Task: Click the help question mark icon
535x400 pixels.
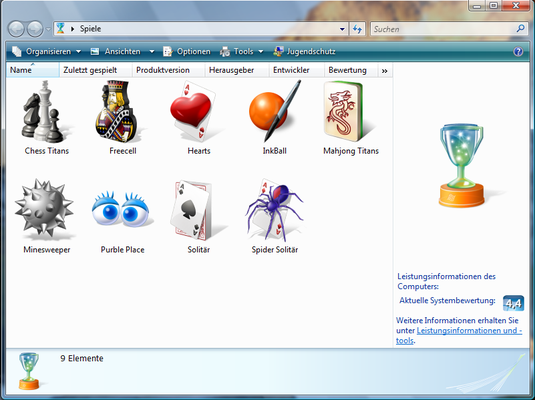Action: point(518,52)
